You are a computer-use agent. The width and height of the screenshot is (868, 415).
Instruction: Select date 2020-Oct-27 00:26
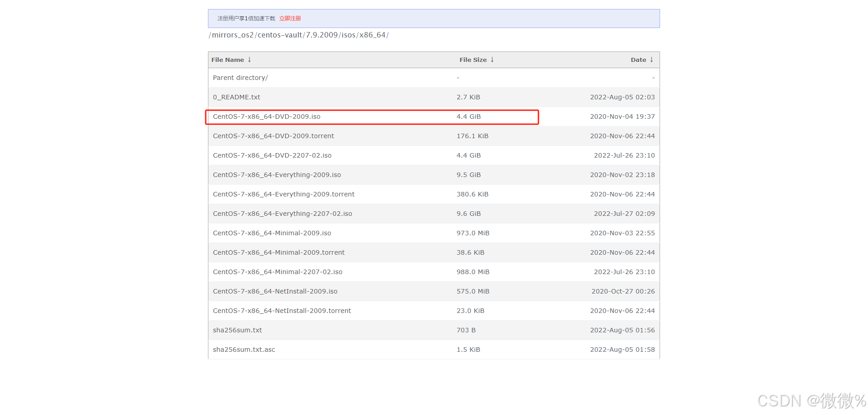pos(623,291)
